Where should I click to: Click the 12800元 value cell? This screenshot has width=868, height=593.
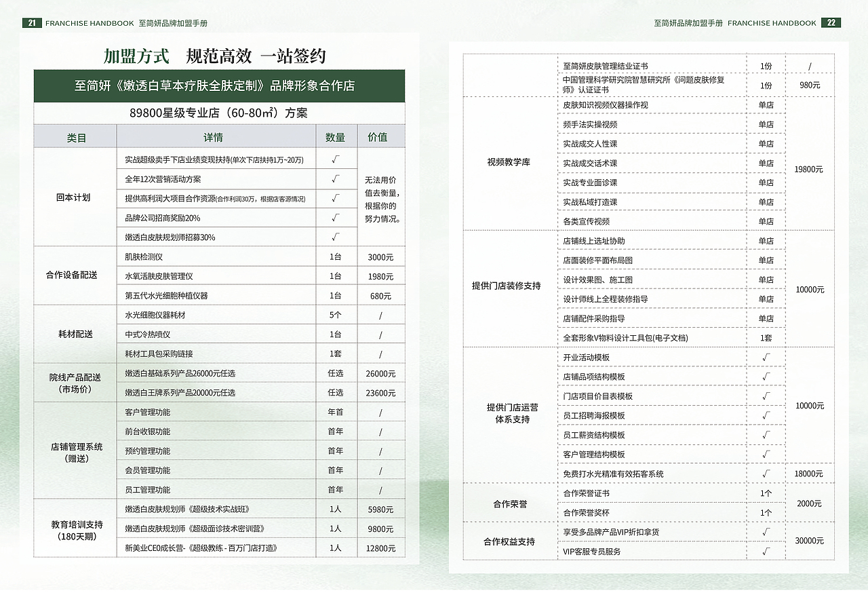(381, 548)
